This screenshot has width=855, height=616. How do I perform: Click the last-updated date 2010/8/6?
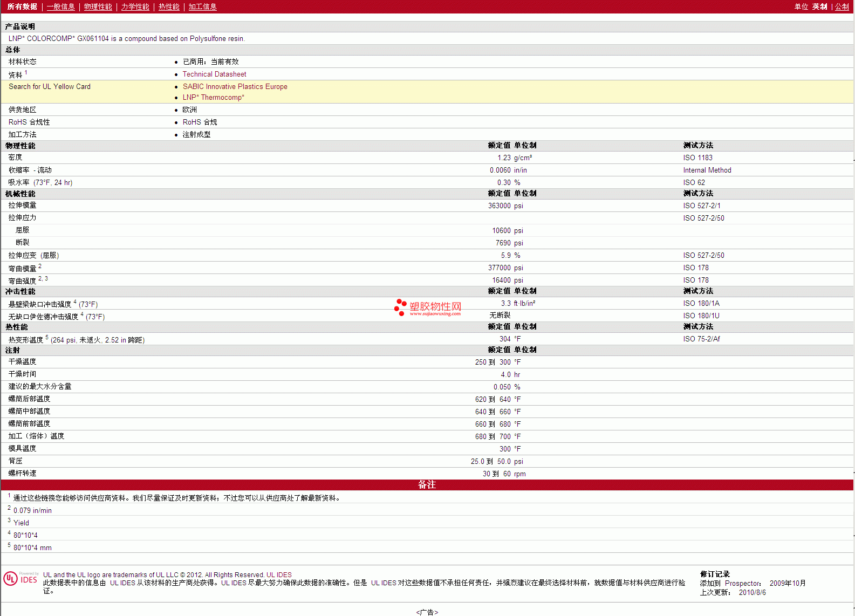click(752, 593)
